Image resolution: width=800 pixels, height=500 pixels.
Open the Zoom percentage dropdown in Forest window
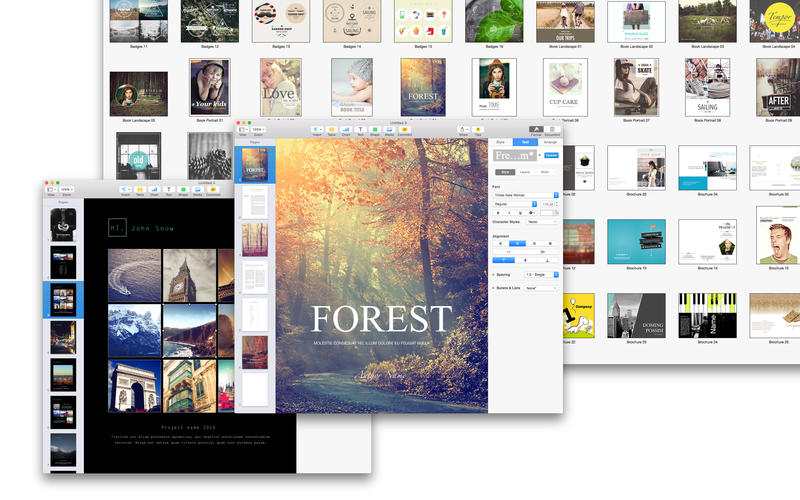point(259,129)
